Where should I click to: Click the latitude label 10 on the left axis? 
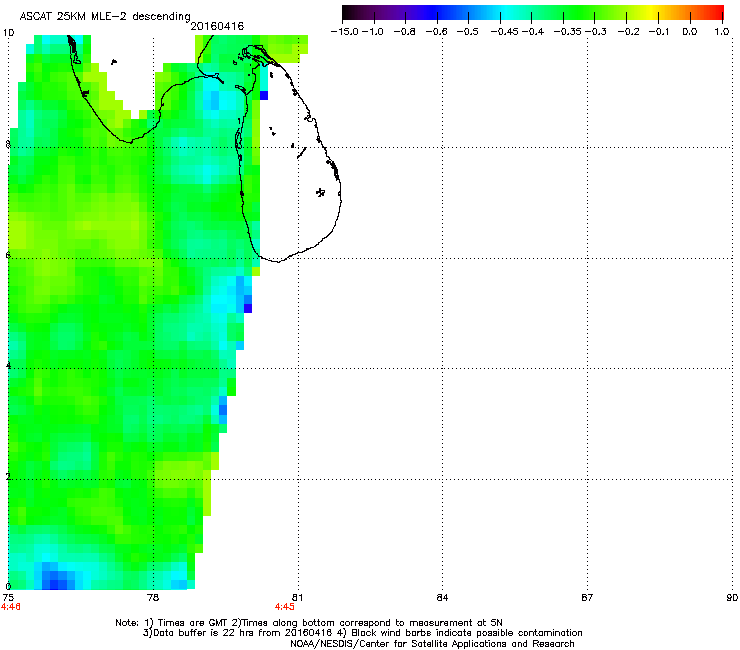pyautogui.click(x=8, y=33)
